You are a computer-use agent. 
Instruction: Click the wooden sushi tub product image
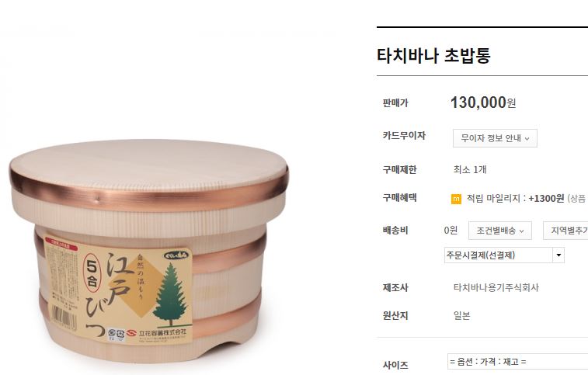(x=149, y=249)
